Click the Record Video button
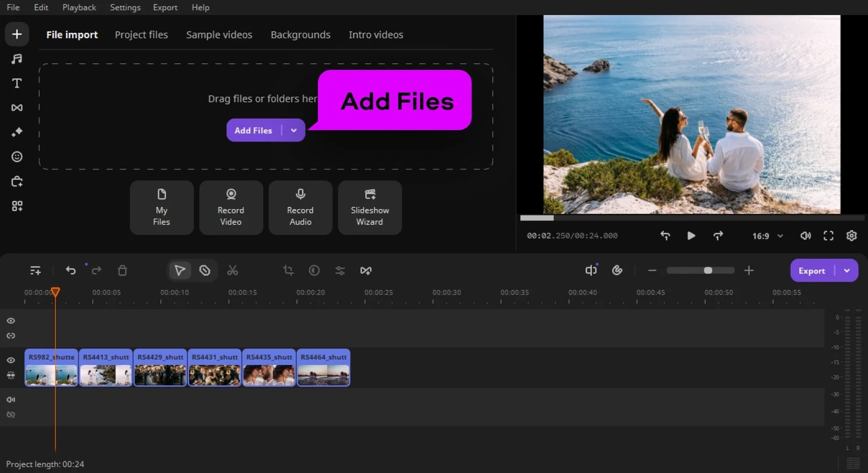 230,207
